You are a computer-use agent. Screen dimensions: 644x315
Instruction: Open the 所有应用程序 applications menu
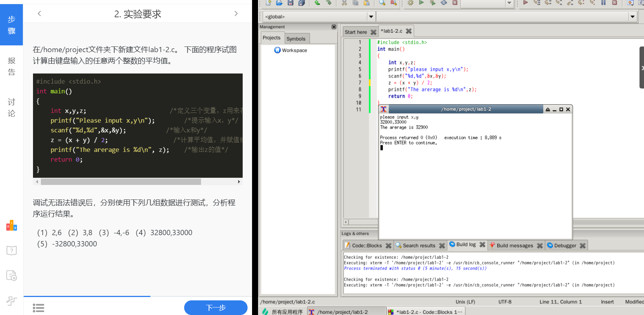tap(283, 312)
